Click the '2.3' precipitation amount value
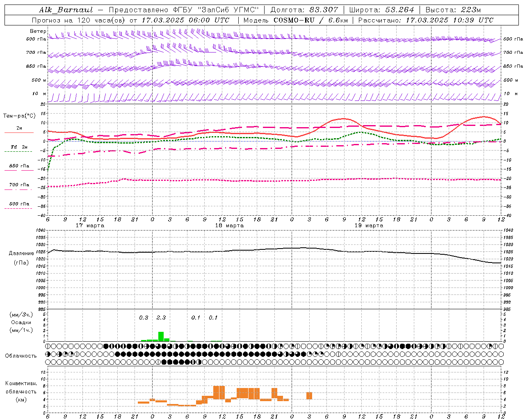This screenshot has height=420, width=525. click(161, 317)
